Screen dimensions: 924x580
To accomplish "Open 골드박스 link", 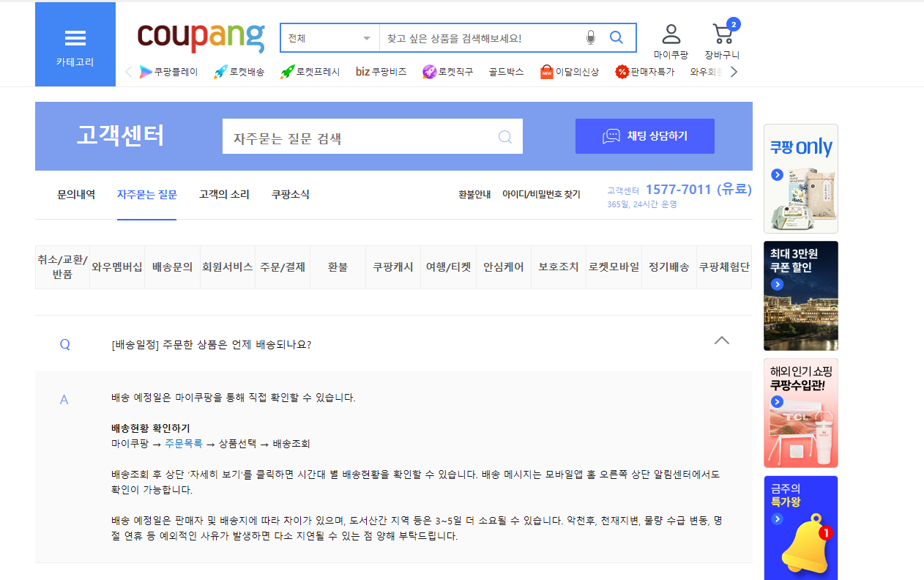I will 507,72.
